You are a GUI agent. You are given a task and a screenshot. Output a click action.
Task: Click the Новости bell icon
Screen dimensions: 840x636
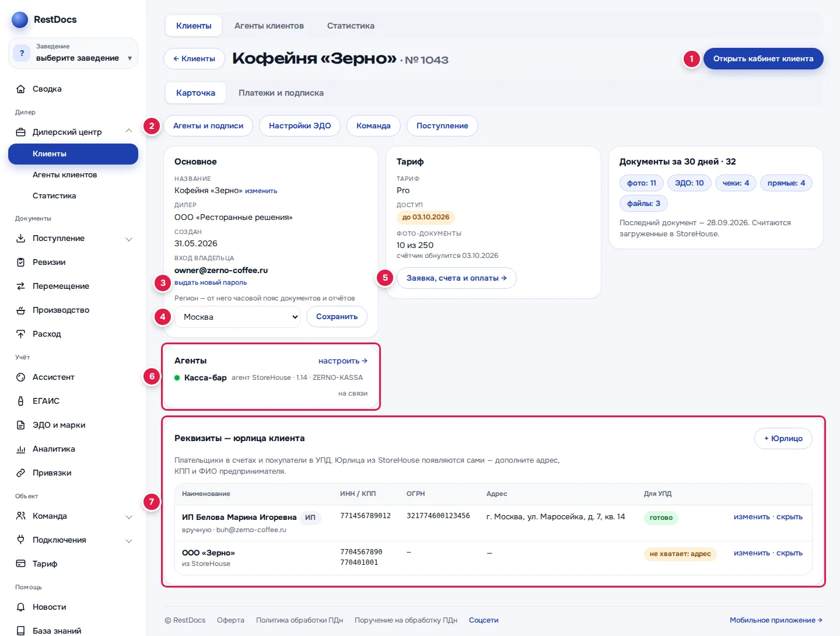click(x=21, y=607)
